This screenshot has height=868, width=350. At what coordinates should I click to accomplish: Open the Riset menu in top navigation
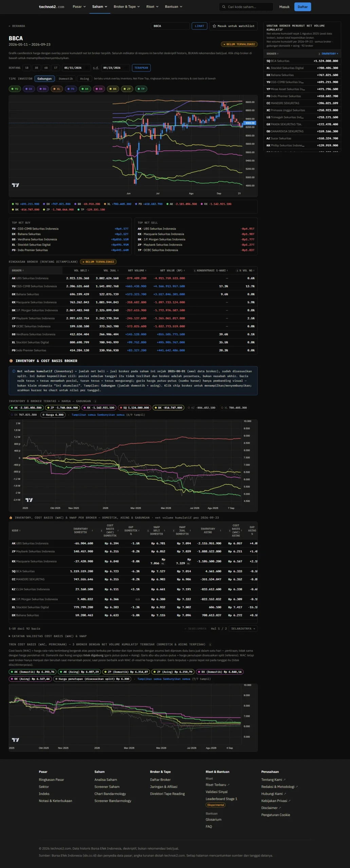coord(152,7)
